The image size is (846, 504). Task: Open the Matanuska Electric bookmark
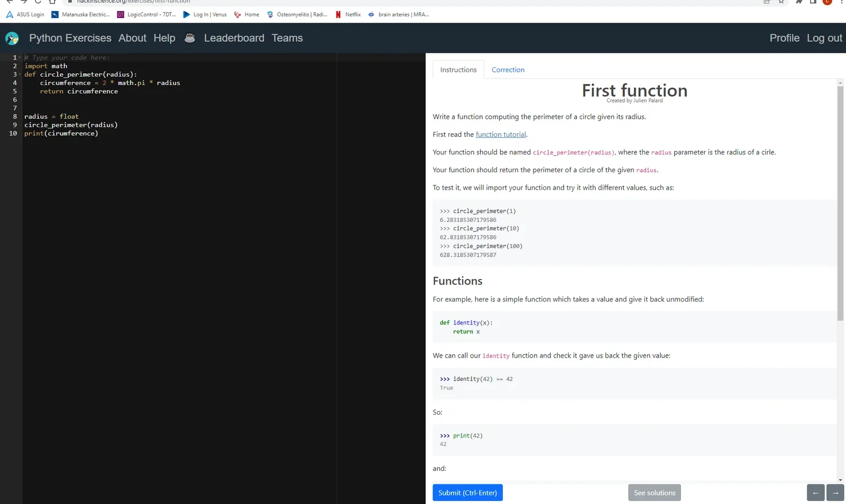[80, 14]
